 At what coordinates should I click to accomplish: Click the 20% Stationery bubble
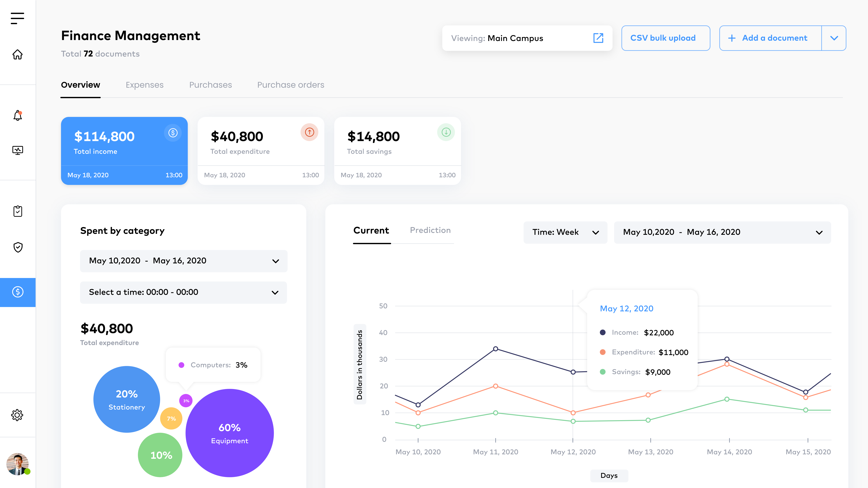tap(127, 399)
